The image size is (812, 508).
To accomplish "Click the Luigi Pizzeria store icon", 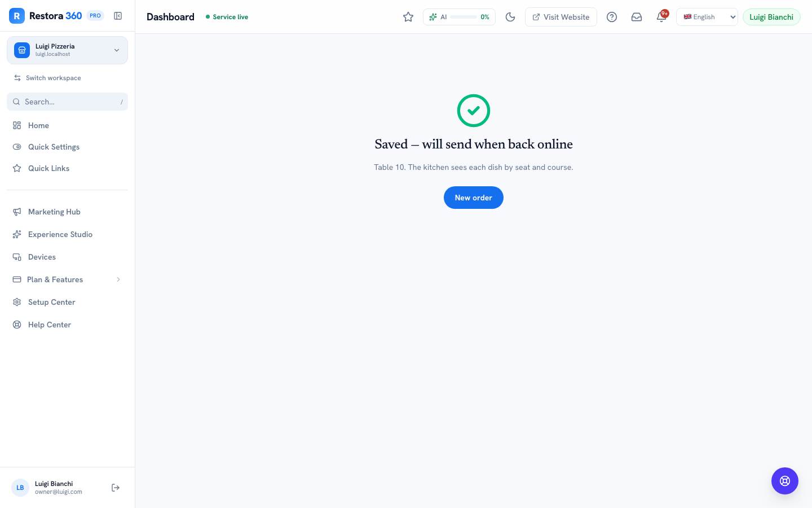I will pyautogui.click(x=22, y=50).
